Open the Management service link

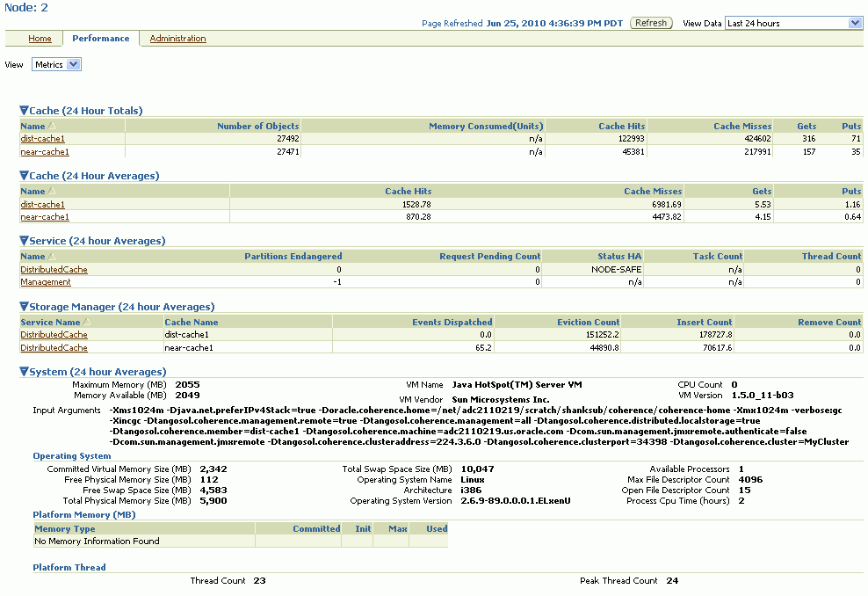[46, 282]
